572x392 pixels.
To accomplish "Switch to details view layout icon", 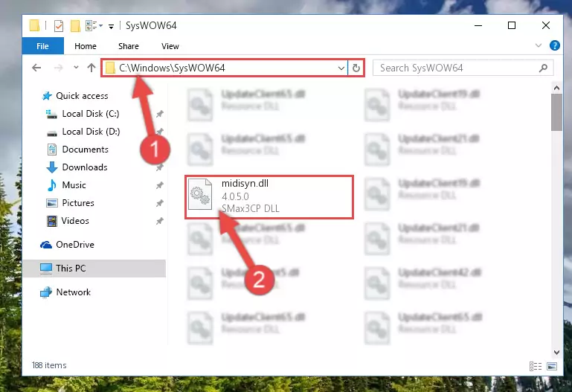I will [x=535, y=366].
